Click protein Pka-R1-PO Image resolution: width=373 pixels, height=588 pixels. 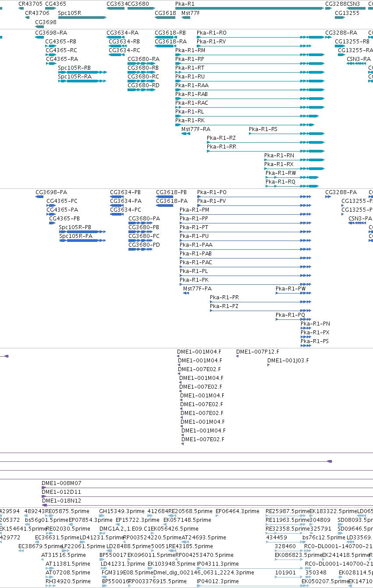coord(212,192)
